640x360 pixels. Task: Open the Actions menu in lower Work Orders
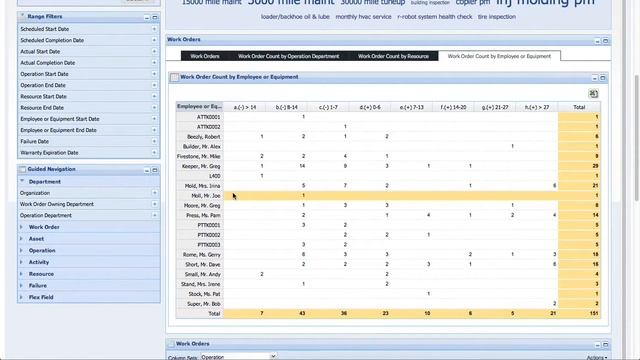point(596,358)
